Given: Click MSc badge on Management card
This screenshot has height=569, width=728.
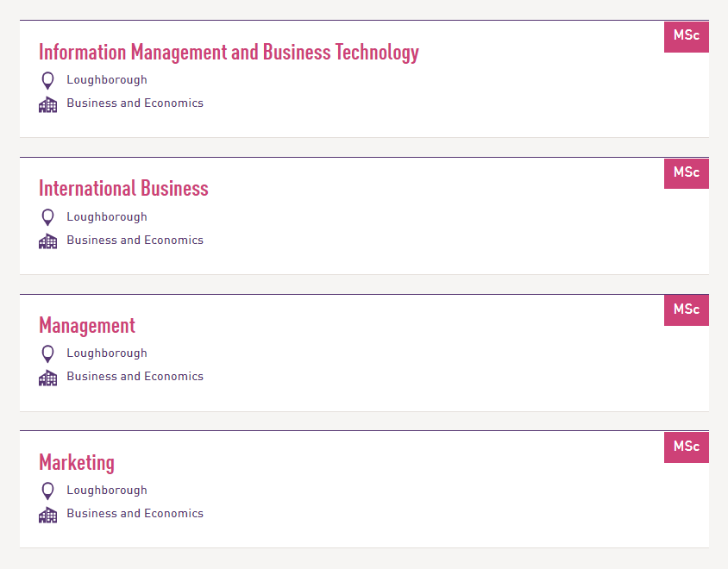Looking at the screenshot, I should [x=687, y=310].
